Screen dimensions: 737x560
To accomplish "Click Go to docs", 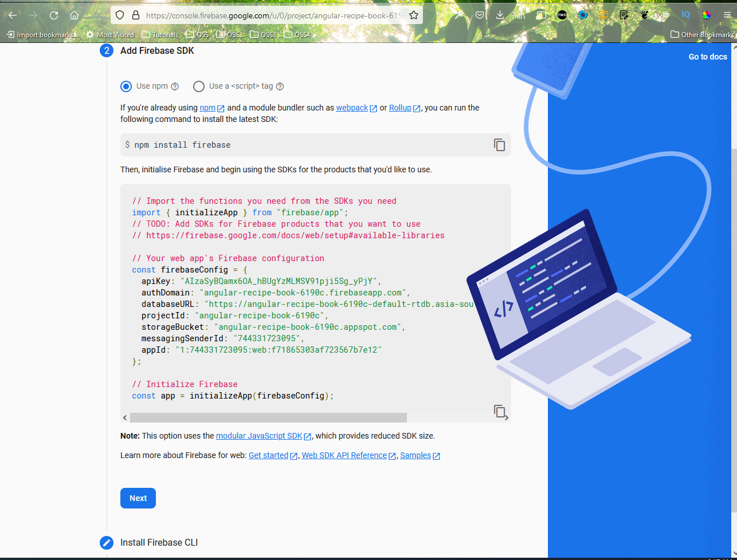I will click(x=708, y=57).
